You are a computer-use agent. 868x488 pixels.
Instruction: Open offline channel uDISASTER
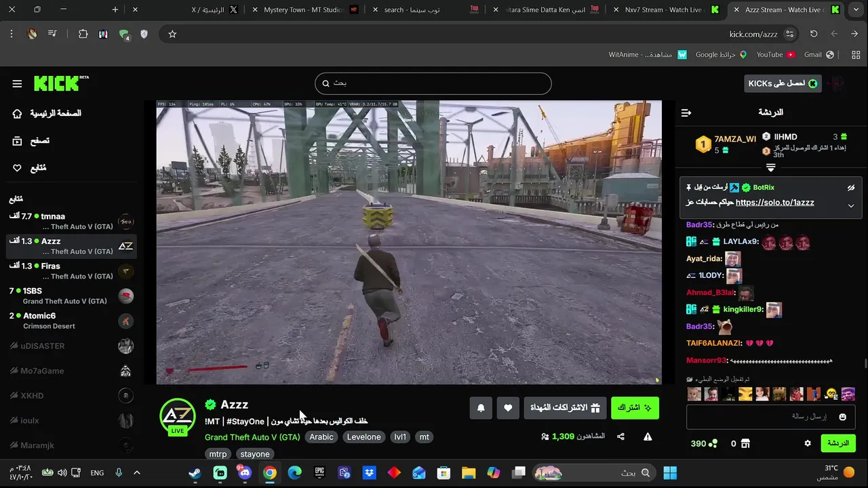(71, 346)
